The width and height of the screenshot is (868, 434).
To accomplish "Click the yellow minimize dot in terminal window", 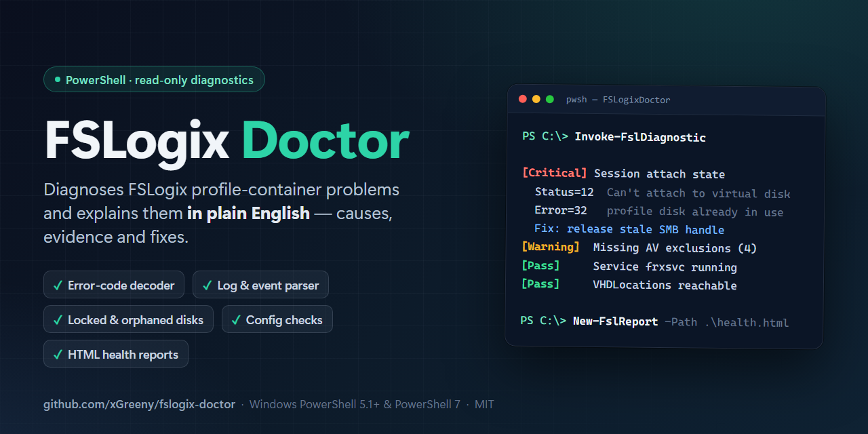I will [x=536, y=99].
